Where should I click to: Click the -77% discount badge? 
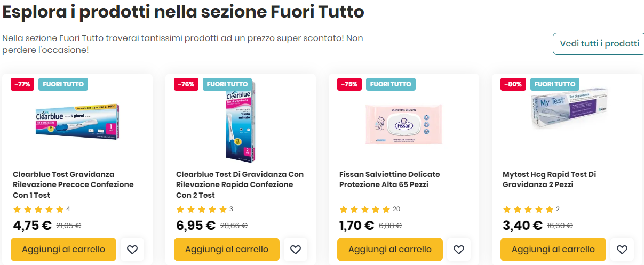click(x=22, y=84)
